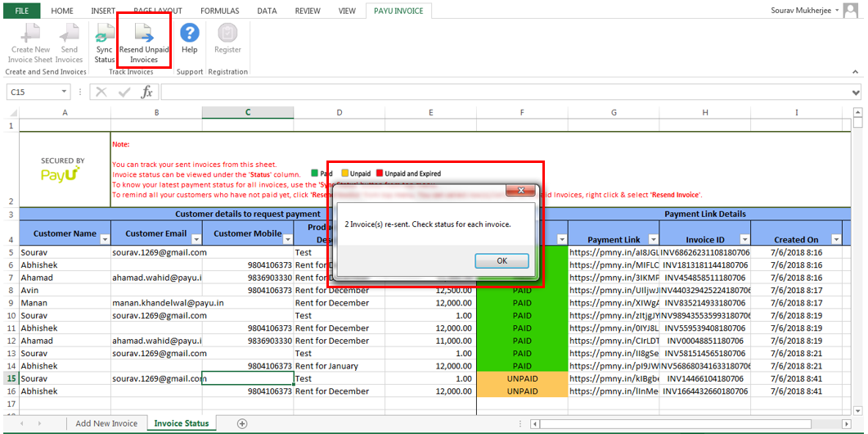This screenshot has height=434, width=868.
Task: Close the message dialog with X
Action: [521, 191]
